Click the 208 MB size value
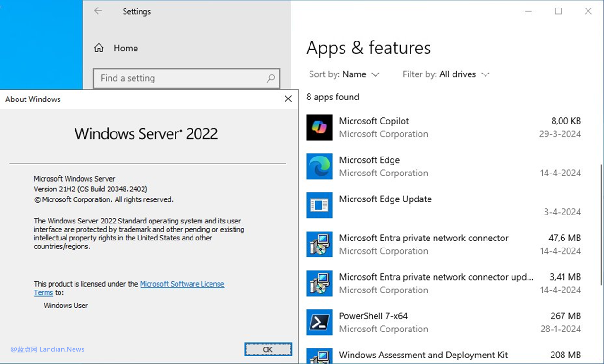Image resolution: width=604 pixels, height=364 pixels. tap(566, 355)
